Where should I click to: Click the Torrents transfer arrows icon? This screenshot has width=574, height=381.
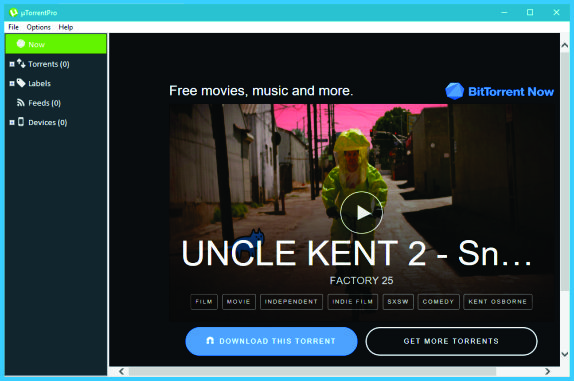click(21, 64)
